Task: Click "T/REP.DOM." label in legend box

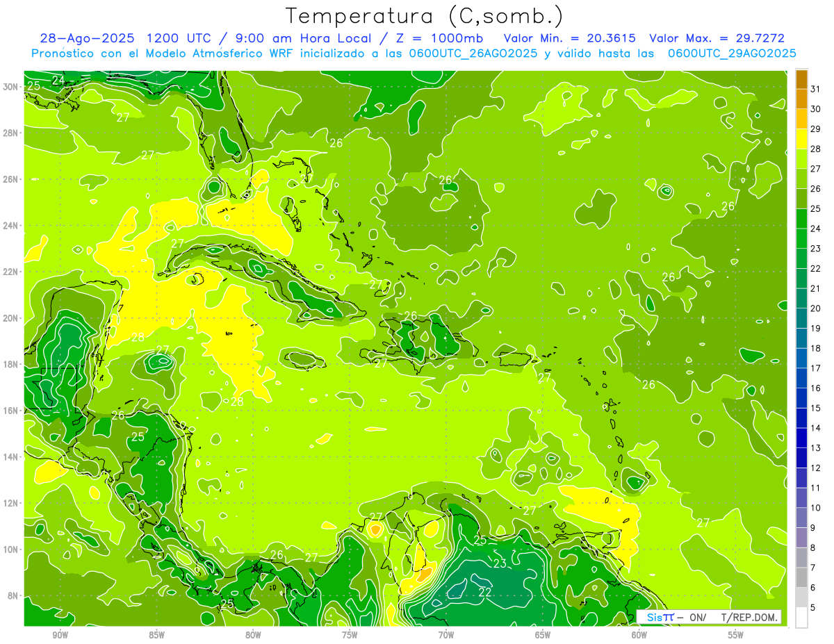Action: click(750, 617)
